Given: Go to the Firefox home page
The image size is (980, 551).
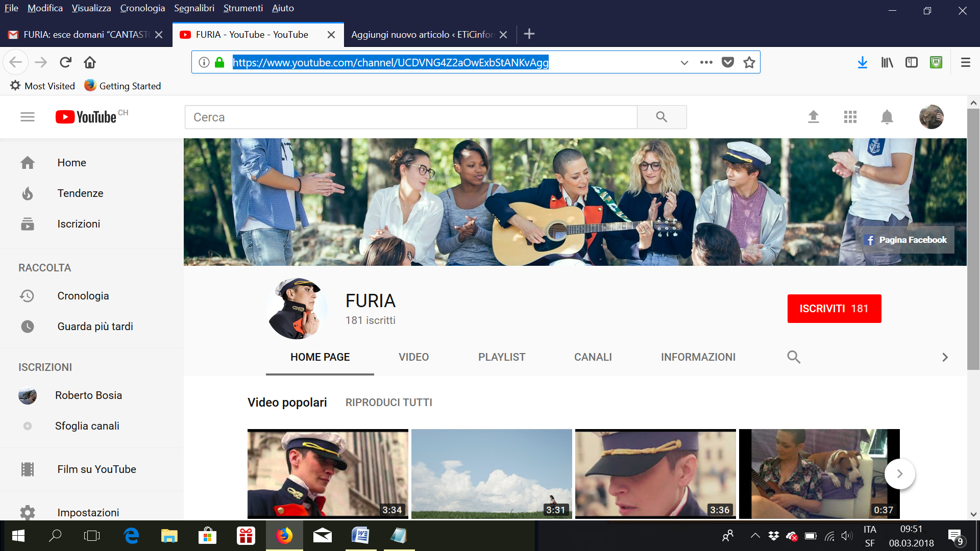Looking at the screenshot, I should point(90,62).
